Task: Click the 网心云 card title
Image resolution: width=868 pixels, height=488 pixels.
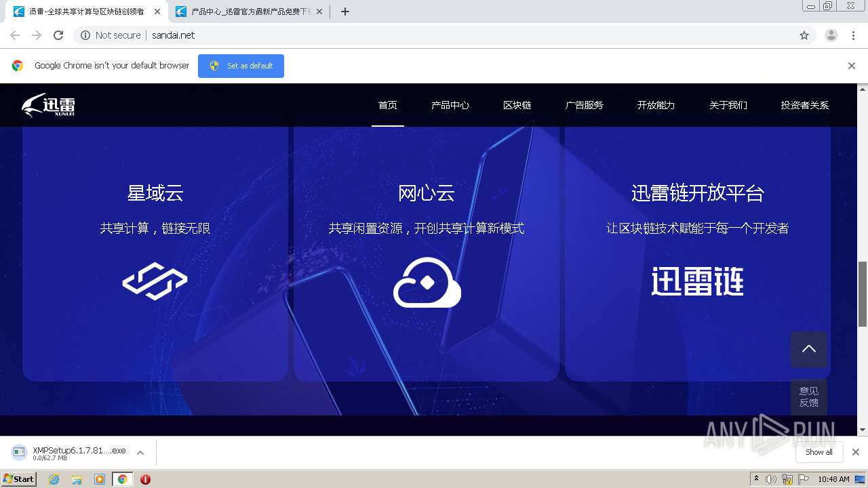Action: click(x=427, y=193)
